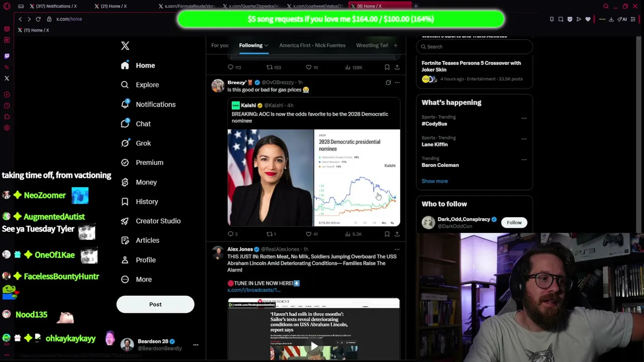Switch to the Wrestling Twitter tab

click(372, 45)
